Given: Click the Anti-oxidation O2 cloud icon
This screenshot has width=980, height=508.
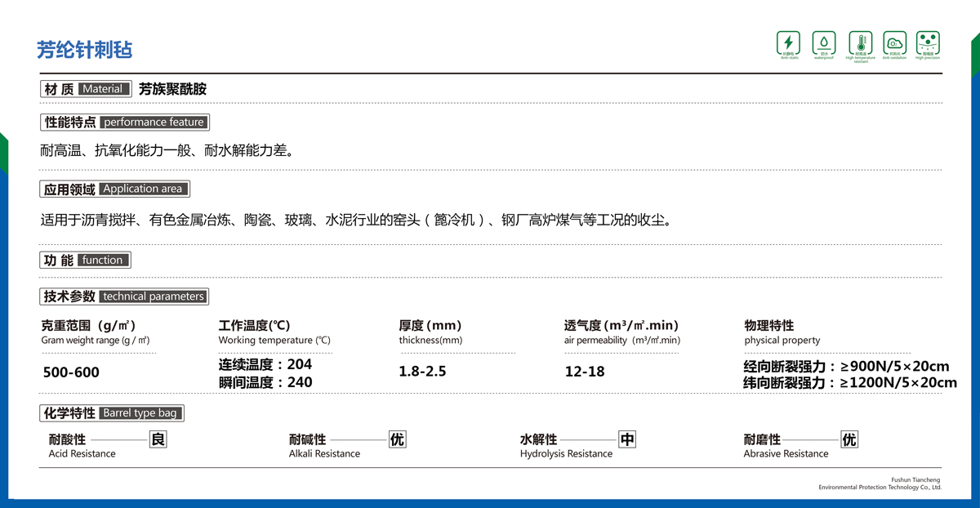Looking at the screenshot, I should (x=894, y=42).
